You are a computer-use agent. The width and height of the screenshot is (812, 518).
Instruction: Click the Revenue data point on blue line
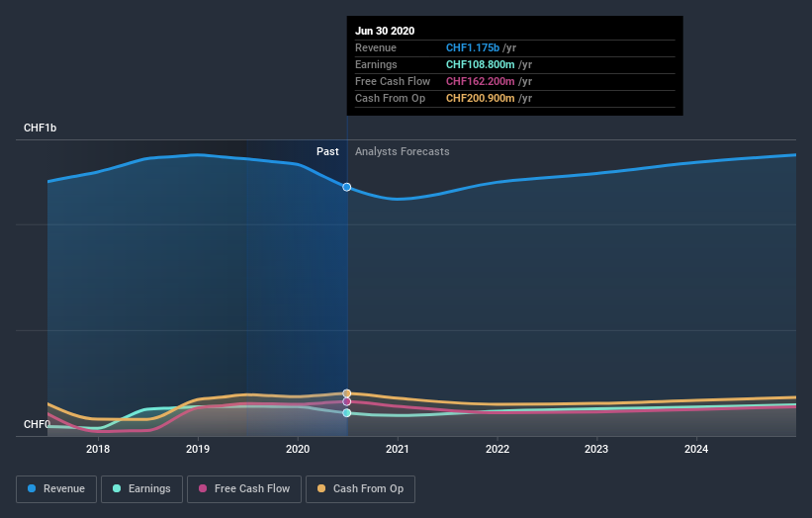(347, 187)
